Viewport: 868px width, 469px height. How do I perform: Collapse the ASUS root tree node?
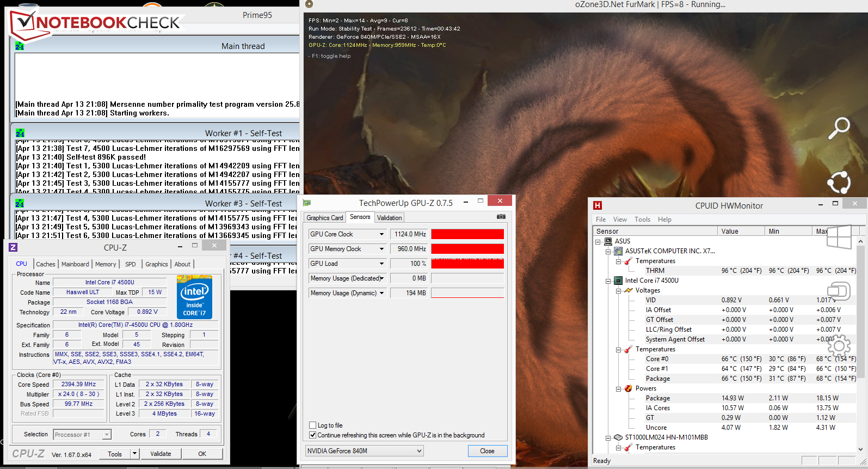(x=598, y=241)
